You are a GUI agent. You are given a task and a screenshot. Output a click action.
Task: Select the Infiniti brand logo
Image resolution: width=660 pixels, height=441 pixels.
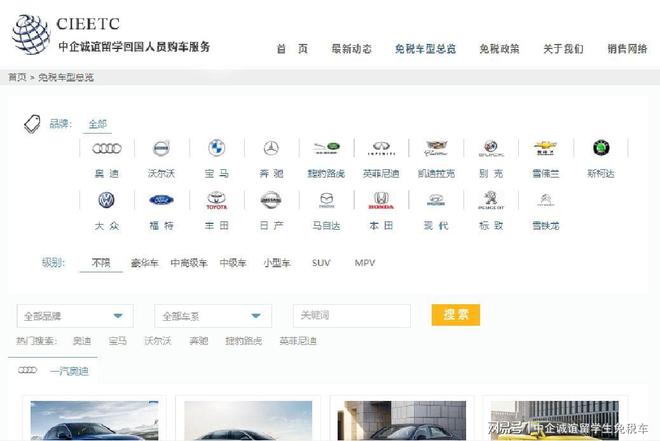pyautogui.click(x=381, y=148)
